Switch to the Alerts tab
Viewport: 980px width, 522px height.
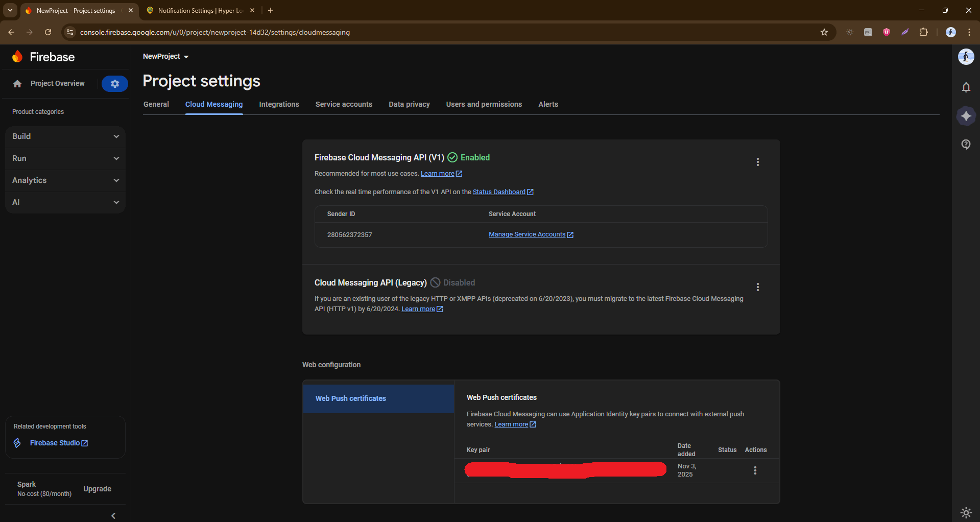548,104
